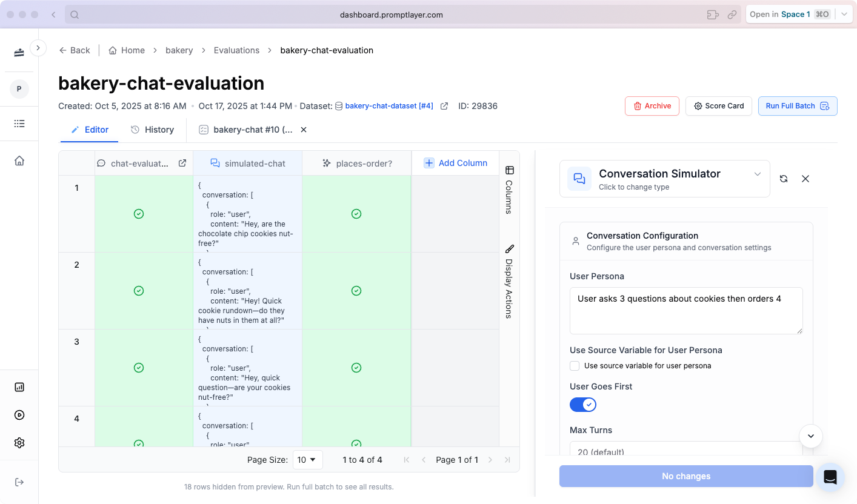Open the chat support bubble icon

[830, 477]
